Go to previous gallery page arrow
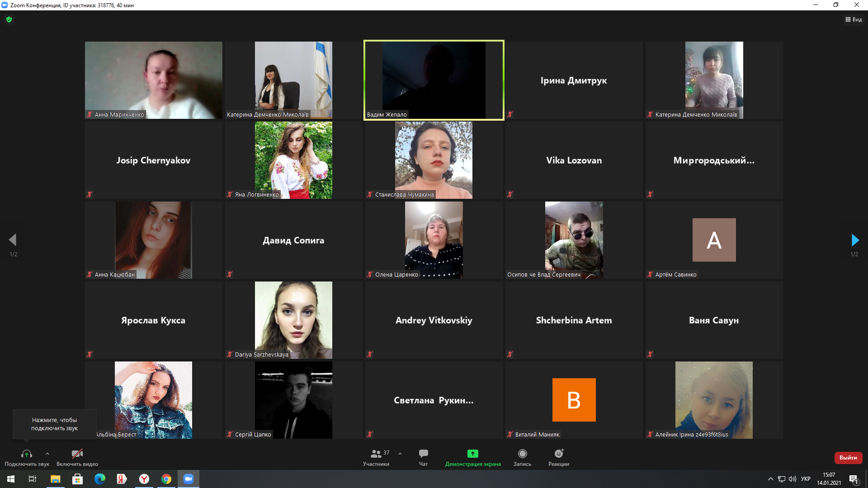The width and height of the screenshot is (868, 488). click(x=13, y=240)
